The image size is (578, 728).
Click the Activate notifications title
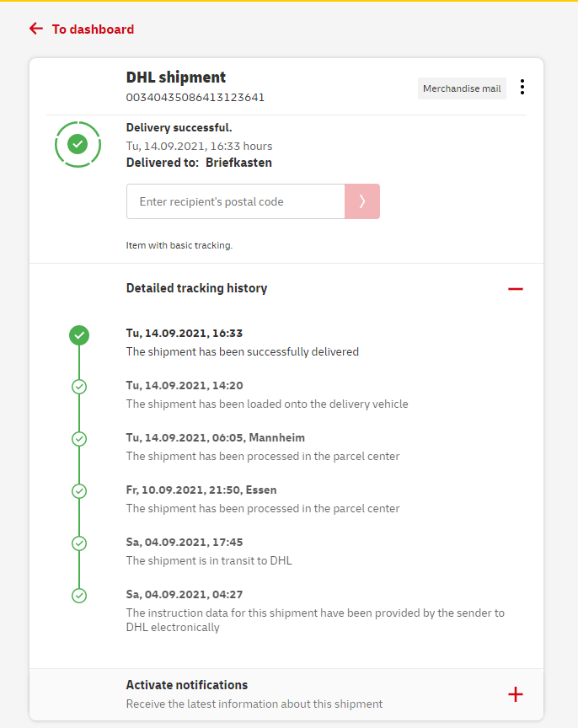pyautogui.click(x=187, y=685)
